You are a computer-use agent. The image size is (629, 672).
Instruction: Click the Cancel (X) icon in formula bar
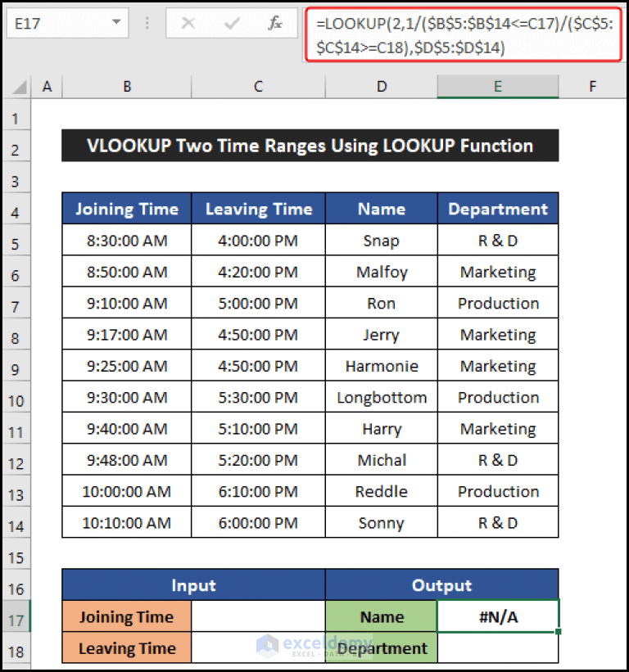point(188,23)
